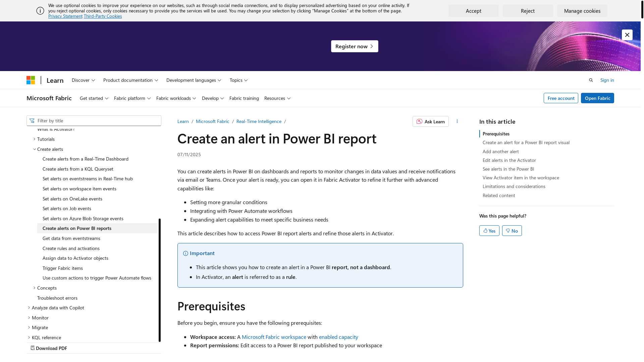The width and height of the screenshot is (644, 362).
Task: Click Open Fabric button
Action: tap(597, 98)
